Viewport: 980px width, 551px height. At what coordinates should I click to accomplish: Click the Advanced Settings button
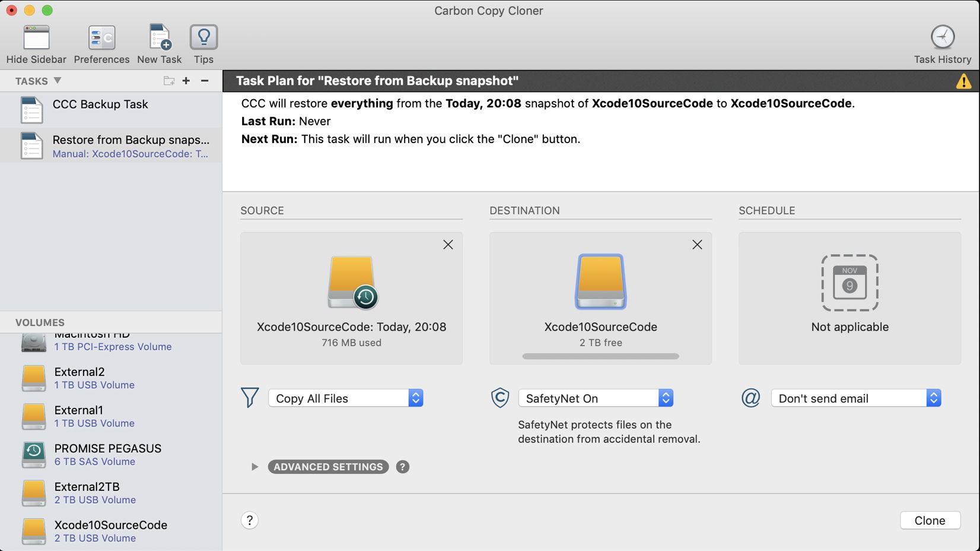[x=328, y=467]
